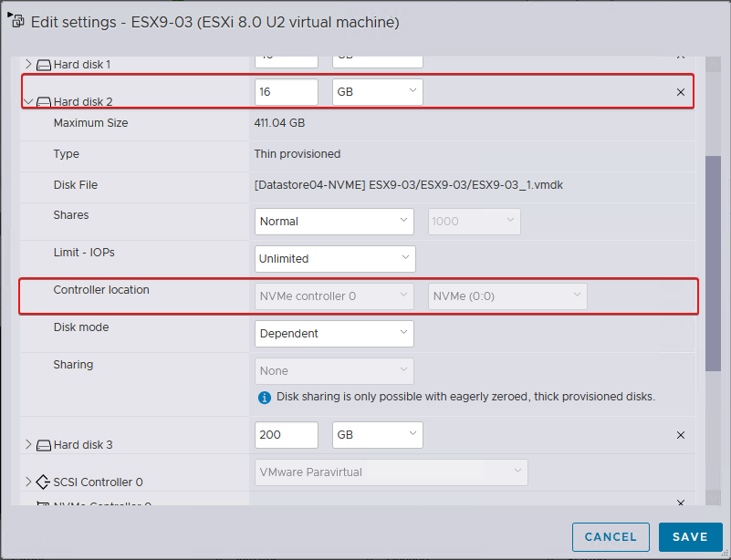Click the info icon beside disk sharing note

coord(265,398)
